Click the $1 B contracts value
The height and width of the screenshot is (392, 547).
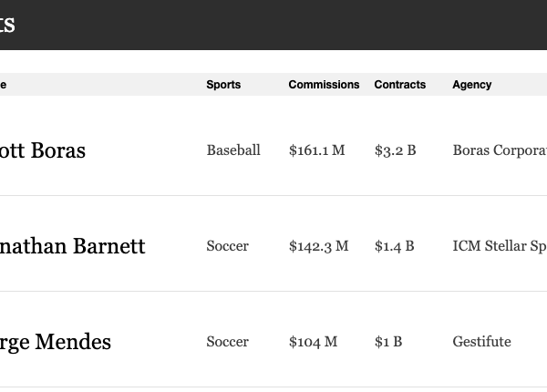click(x=388, y=342)
